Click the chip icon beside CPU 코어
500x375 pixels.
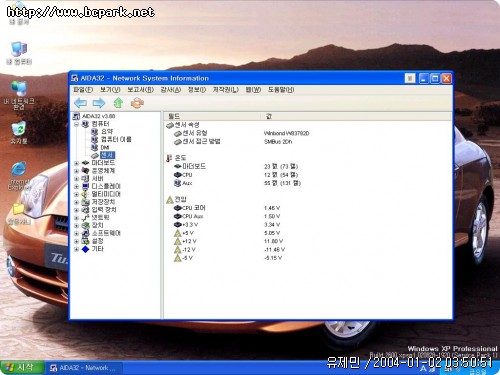178,208
